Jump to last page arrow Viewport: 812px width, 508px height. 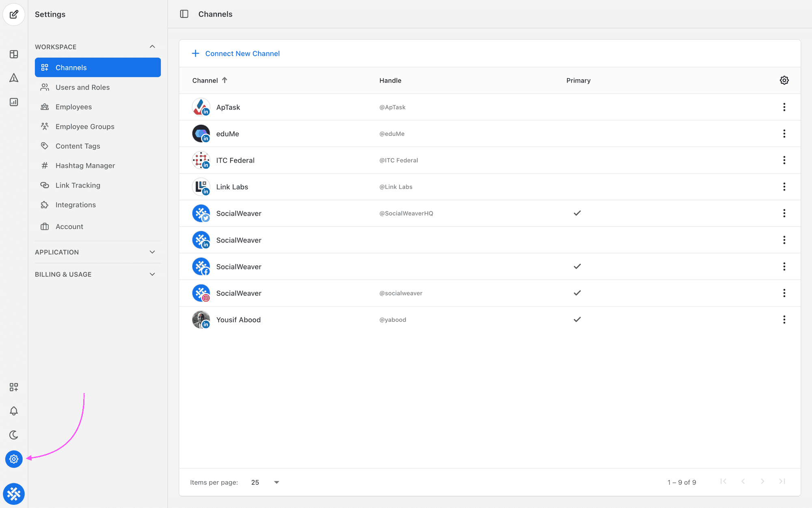coord(782,482)
